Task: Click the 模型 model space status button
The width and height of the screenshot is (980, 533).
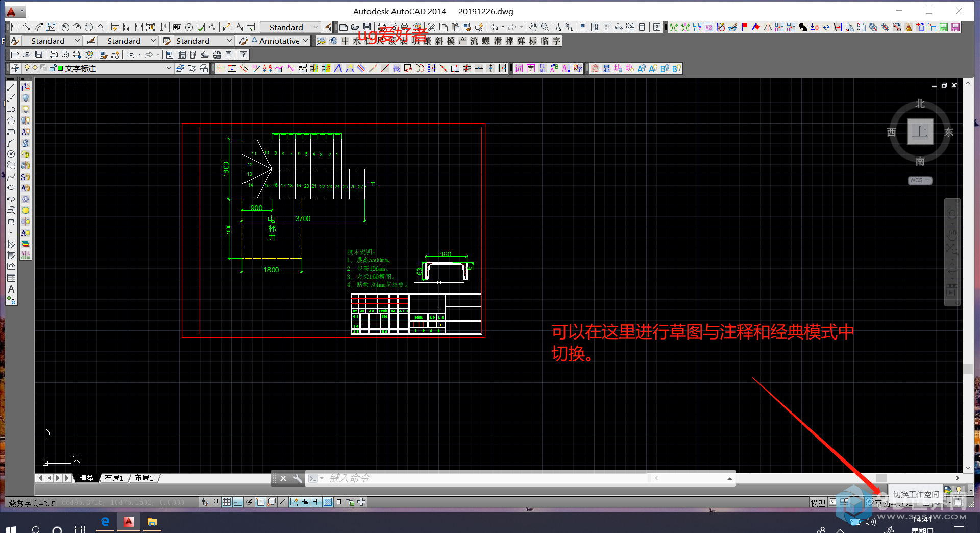Action: click(x=818, y=503)
